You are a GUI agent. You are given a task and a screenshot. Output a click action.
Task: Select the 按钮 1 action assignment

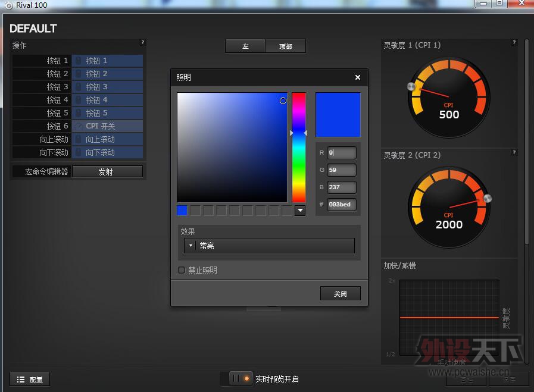[107, 61]
